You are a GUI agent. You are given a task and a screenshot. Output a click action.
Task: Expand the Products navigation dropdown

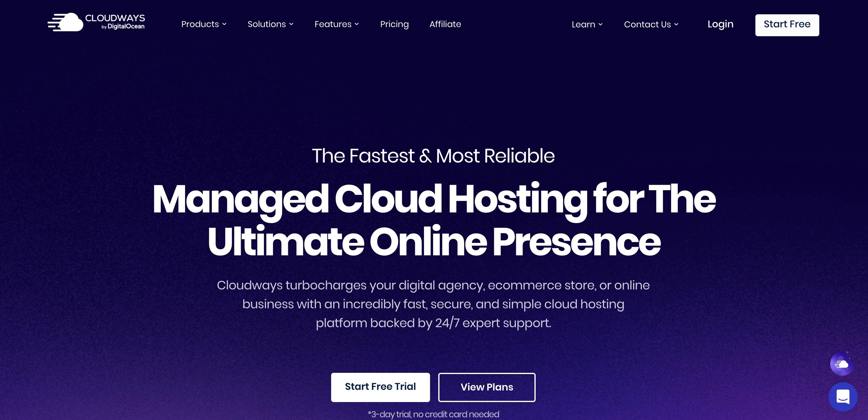[x=204, y=24]
